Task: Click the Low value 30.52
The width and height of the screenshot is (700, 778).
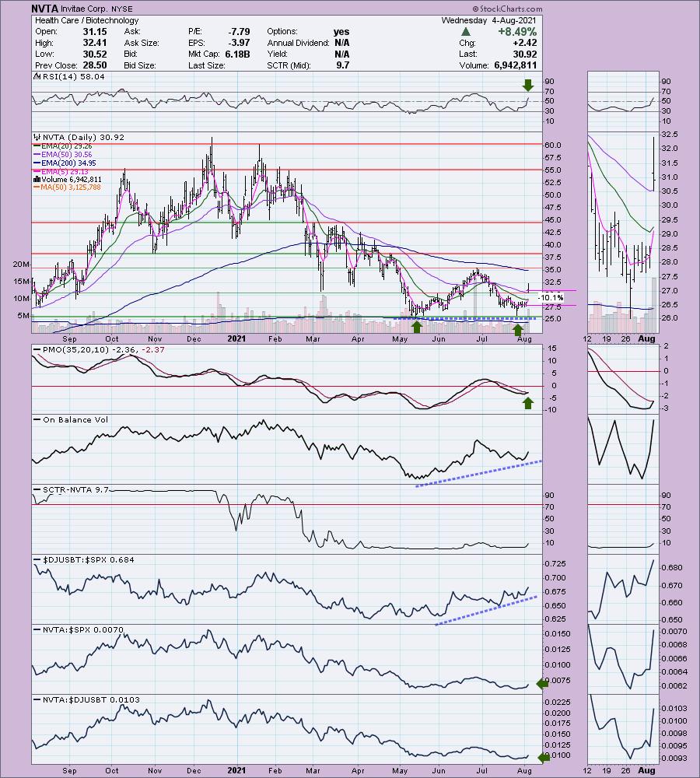Action: click(95, 54)
